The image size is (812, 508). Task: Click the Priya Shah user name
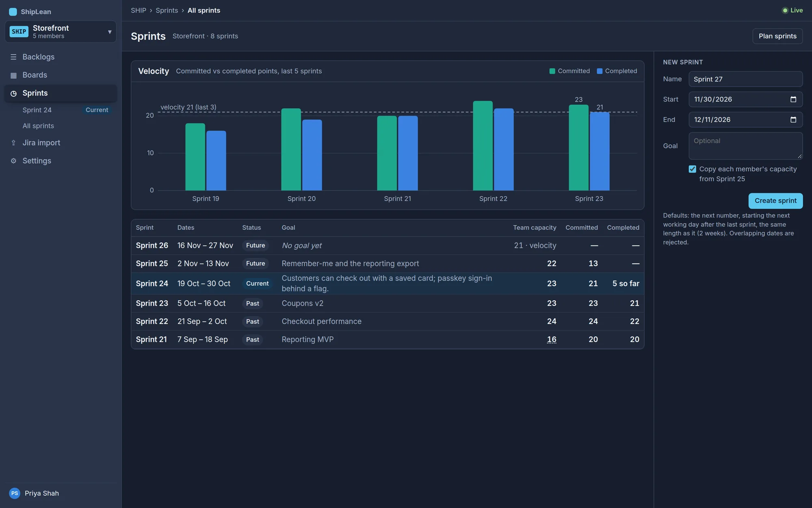tap(42, 493)
